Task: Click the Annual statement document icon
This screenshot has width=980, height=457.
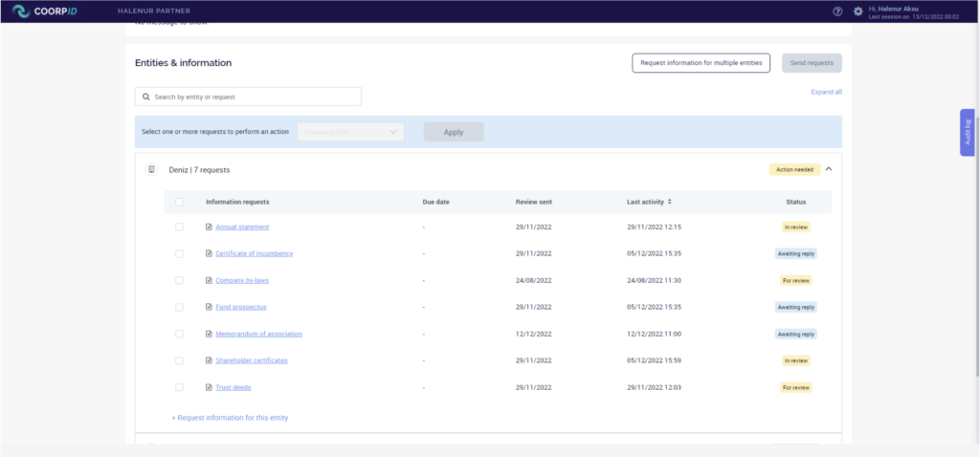Action: coord(210,228)
